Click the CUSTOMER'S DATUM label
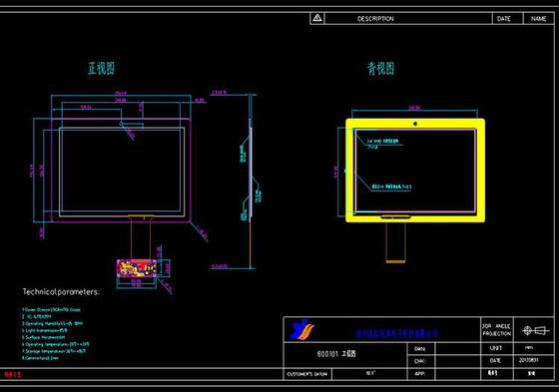 tap(307, 374)
